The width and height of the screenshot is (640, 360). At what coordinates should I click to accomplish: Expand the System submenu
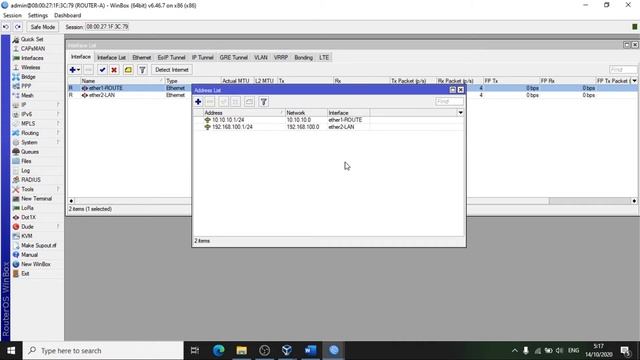point(29,142)
